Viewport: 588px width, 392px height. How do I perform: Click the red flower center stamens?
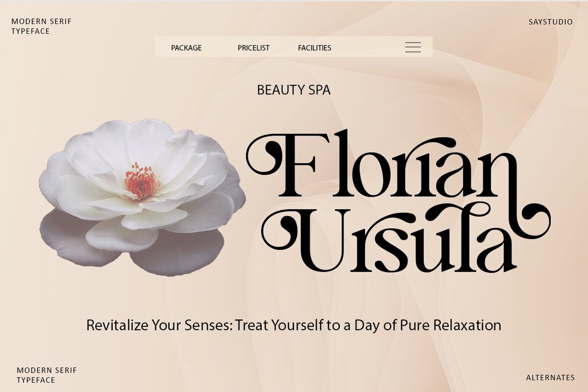click(140, 181)
